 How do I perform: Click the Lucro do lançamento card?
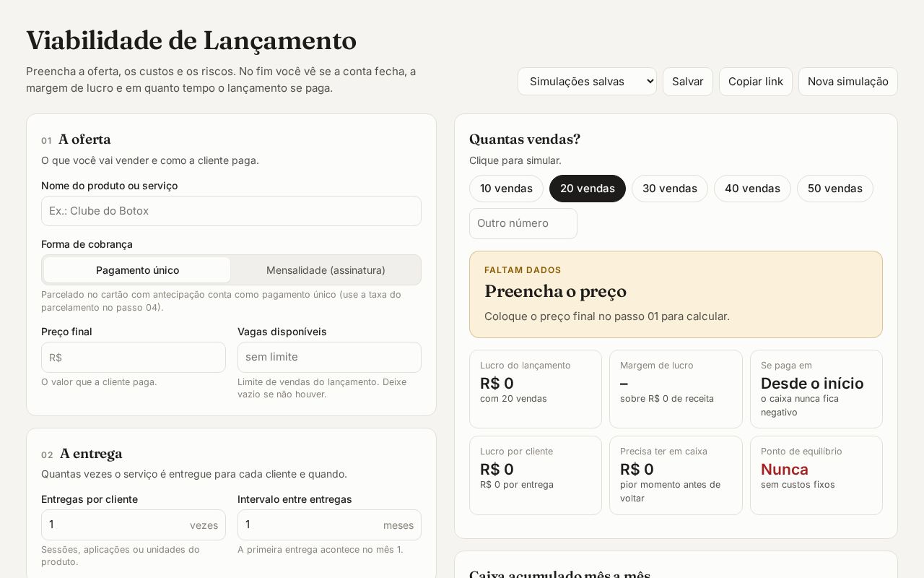[x=536, y=389]
